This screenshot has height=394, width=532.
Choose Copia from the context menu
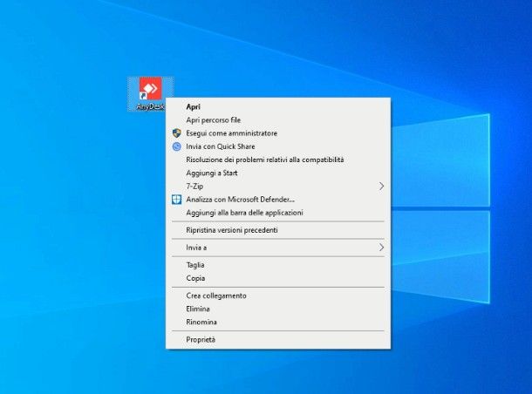click(x=278, y=278)
